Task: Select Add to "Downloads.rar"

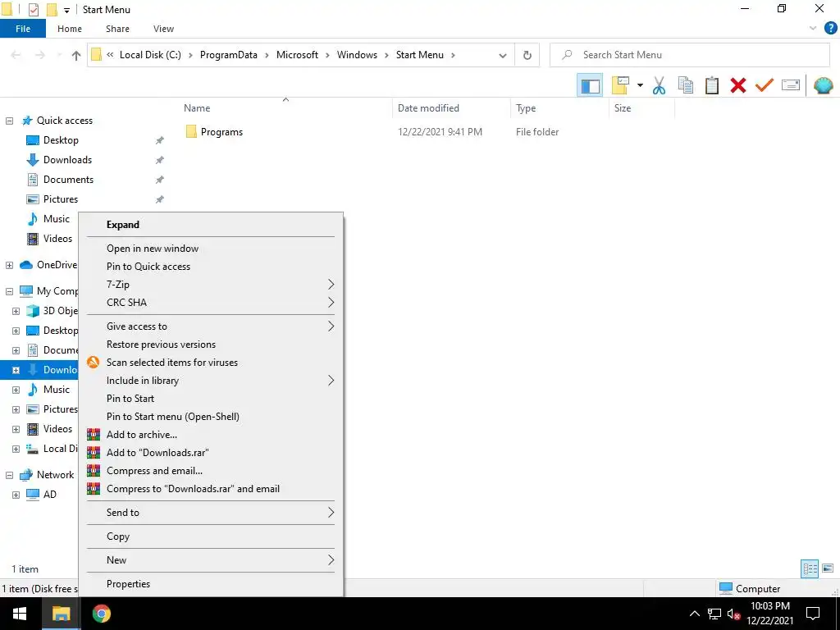Action: (x=211, y=453)
